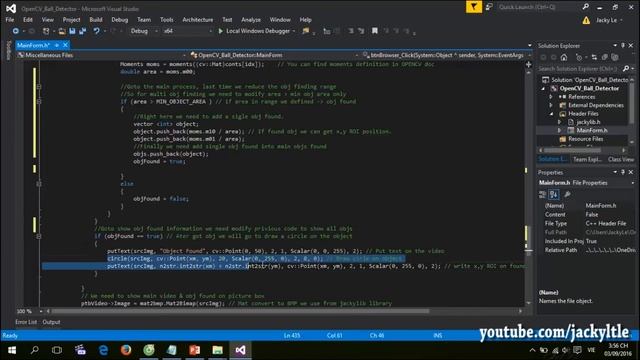Click the Categorized view icon in Properties

pos(542,194)
